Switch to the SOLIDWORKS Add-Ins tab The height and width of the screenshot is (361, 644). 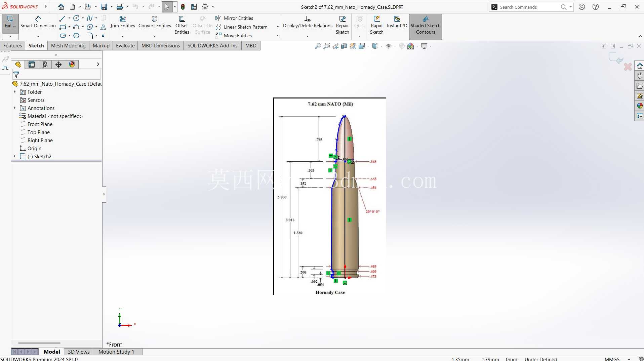(x=212, y=46)
